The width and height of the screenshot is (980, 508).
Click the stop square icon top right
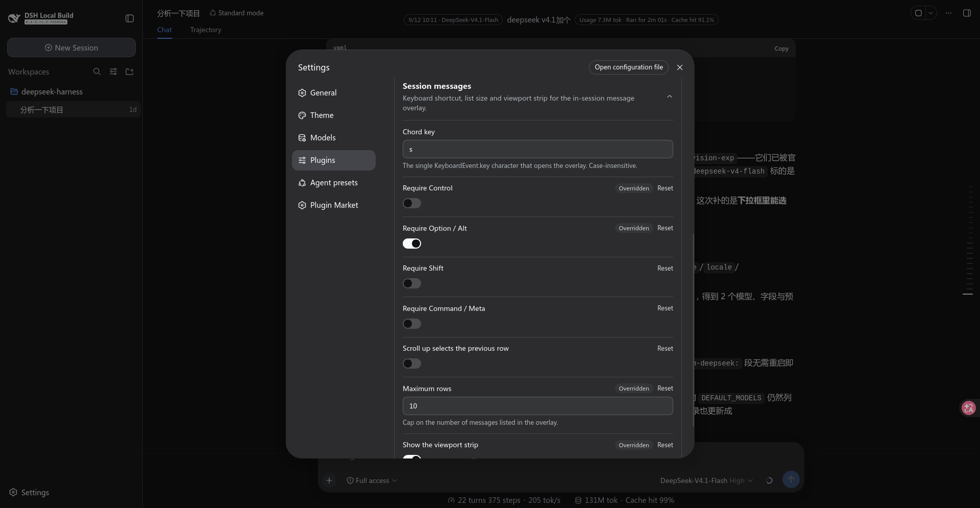[x=918, y=13]
